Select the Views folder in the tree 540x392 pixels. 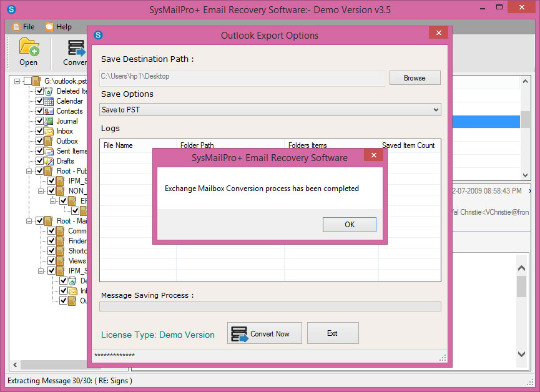tap(77, 261)
